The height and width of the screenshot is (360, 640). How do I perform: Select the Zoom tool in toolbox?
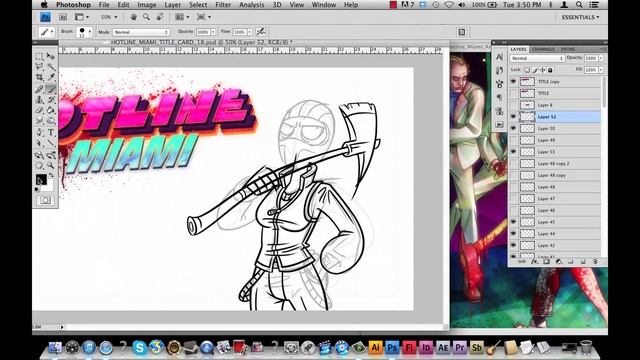[51, 166]
